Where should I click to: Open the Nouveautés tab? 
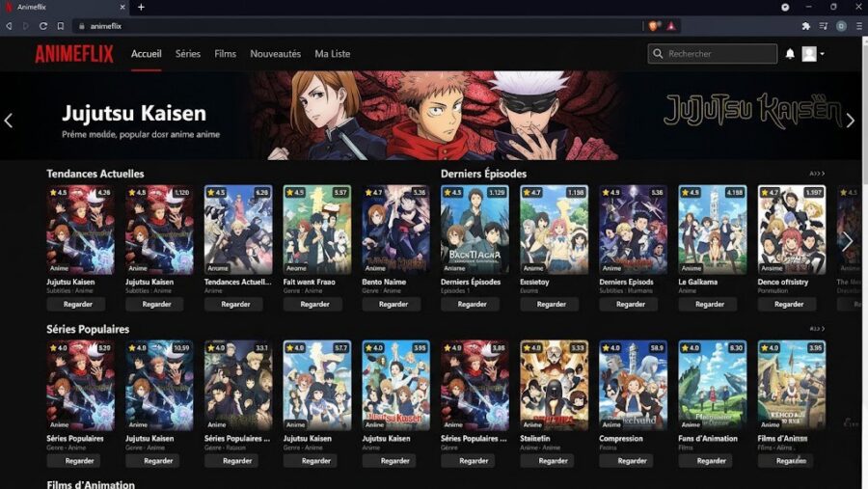(x=275, y=54)
